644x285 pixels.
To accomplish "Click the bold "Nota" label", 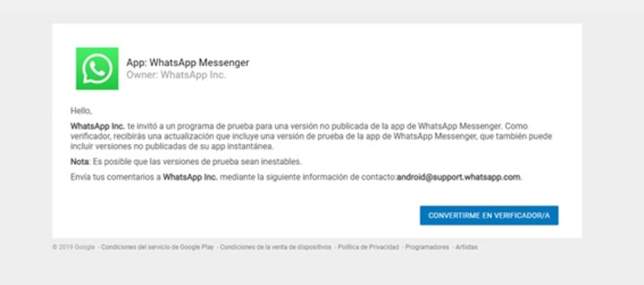I will [80, 162].
